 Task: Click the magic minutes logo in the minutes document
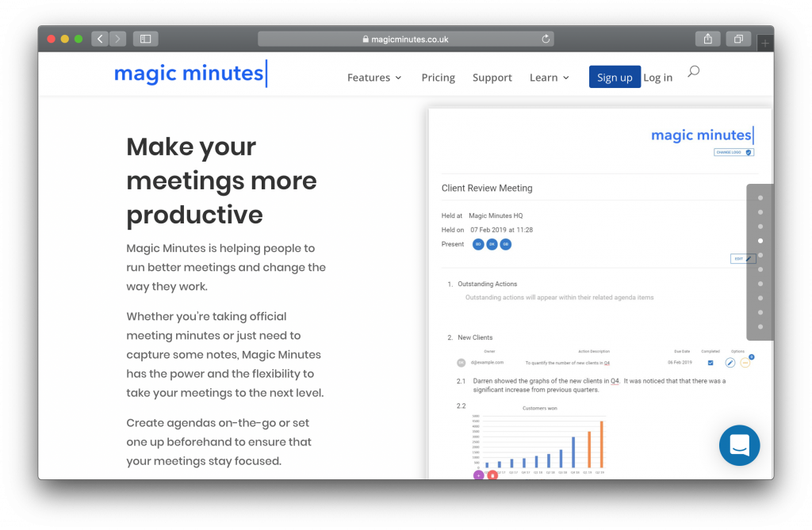point(703,135)
